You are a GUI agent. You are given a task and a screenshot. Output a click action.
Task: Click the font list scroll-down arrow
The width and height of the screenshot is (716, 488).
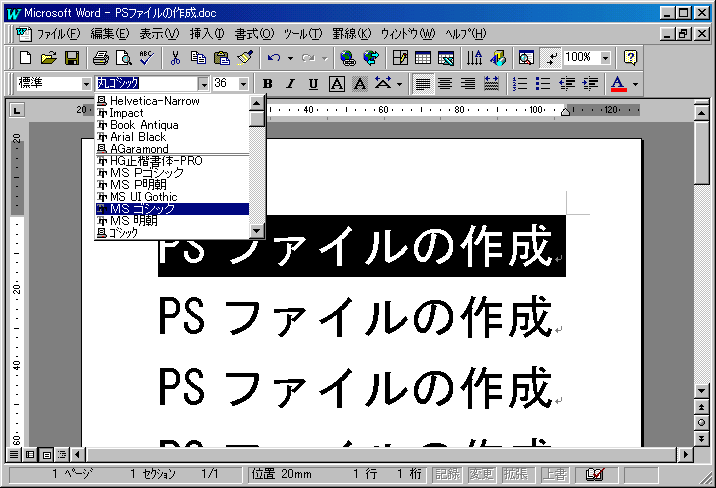click(257, 231)
